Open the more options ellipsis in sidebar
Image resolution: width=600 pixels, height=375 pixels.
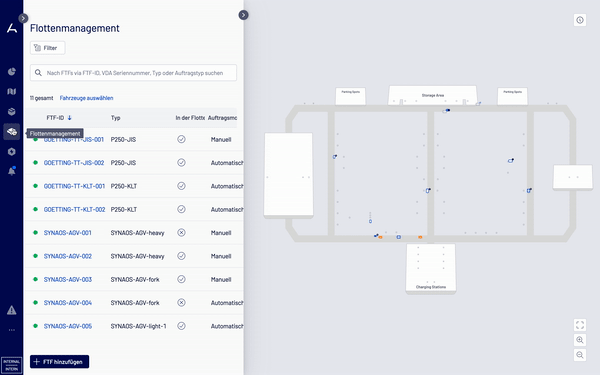point(11,330)
